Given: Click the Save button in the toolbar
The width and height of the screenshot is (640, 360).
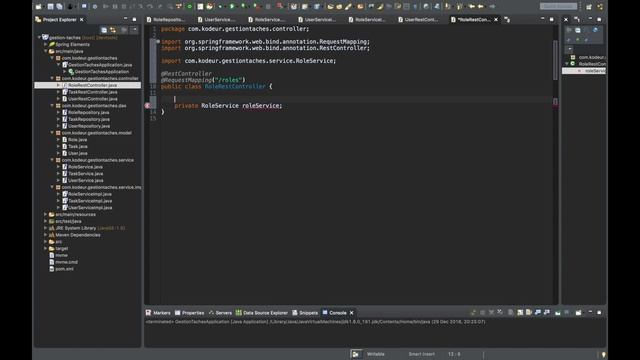Looking at the screenshot, I should coord(51,7).
